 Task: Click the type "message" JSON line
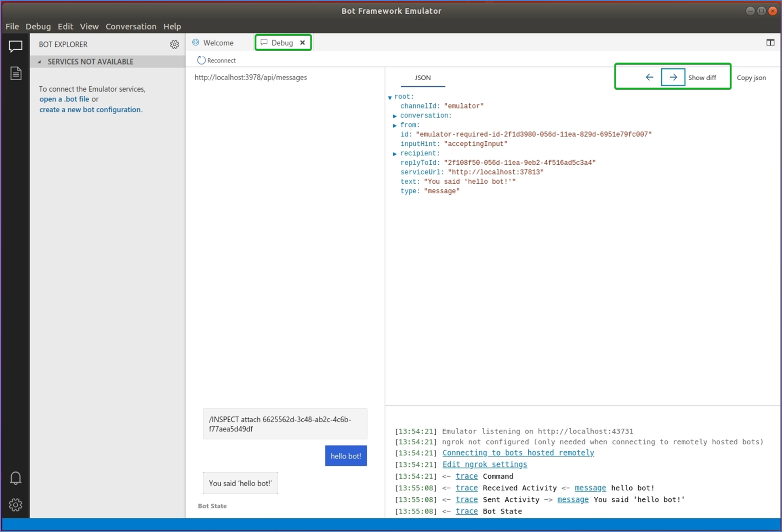(430, 191)
